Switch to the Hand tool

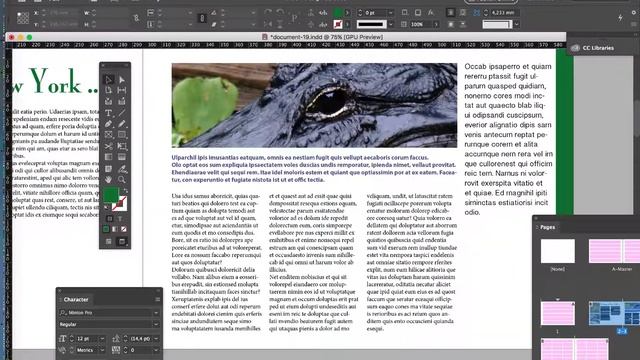[109, 180]
